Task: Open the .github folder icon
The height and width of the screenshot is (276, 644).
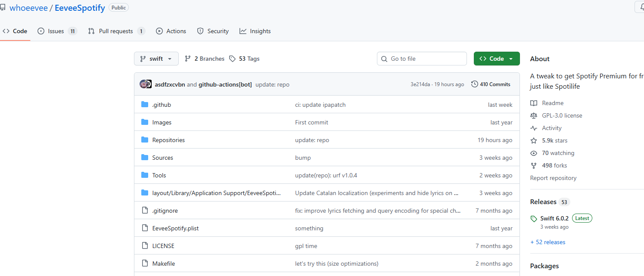Action: (x=145, y=105)
